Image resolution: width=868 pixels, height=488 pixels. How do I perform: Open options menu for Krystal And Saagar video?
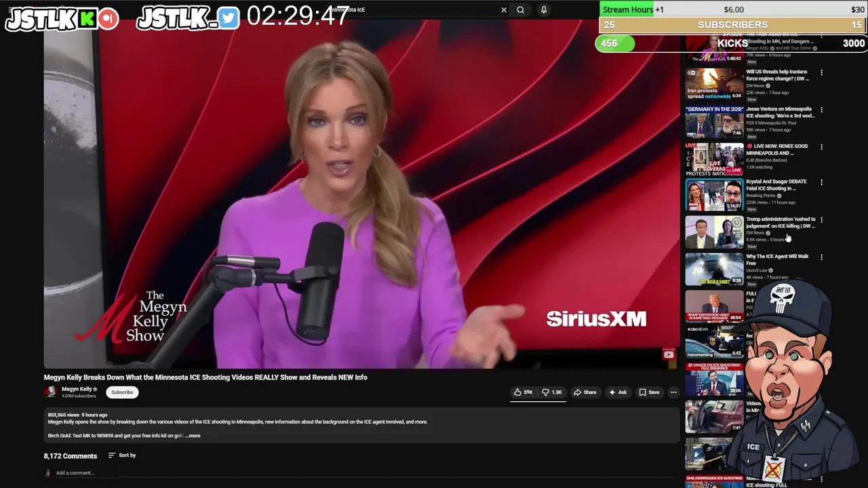point(821,182)
